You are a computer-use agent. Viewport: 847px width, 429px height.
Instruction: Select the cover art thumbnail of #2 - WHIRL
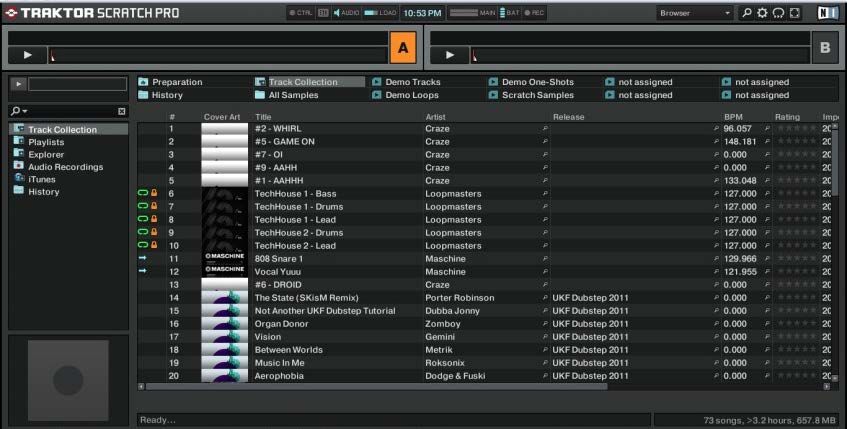[x=225, y=129]
